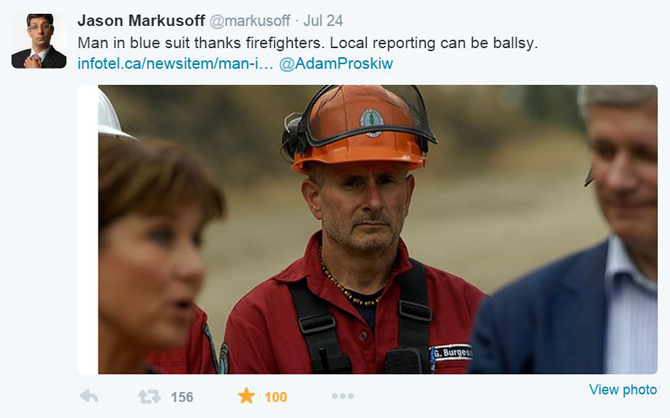Click the View photo link
This screenshot has height=418, width=670.
(623, 390)
